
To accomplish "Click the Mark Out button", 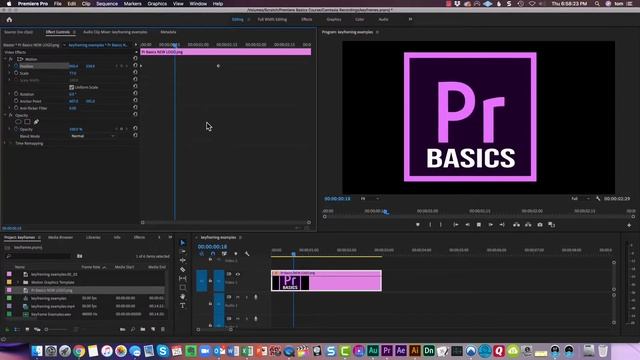I will (441, 224).
